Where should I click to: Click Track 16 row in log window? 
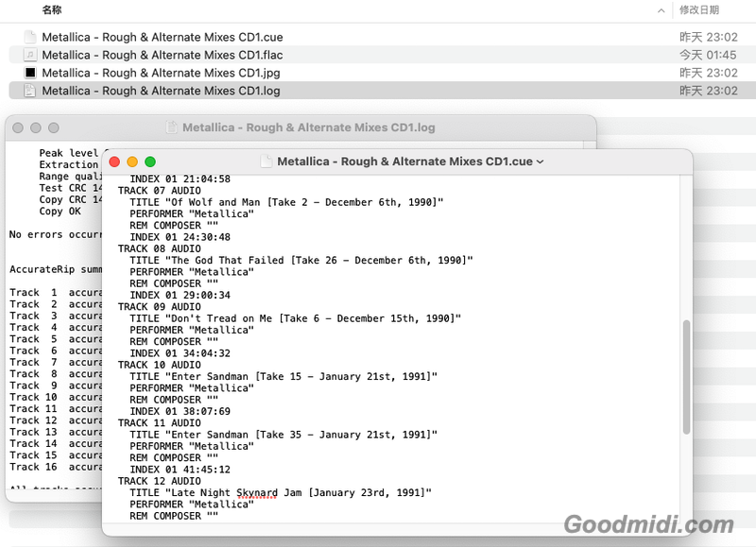click(x=56, y=467)
